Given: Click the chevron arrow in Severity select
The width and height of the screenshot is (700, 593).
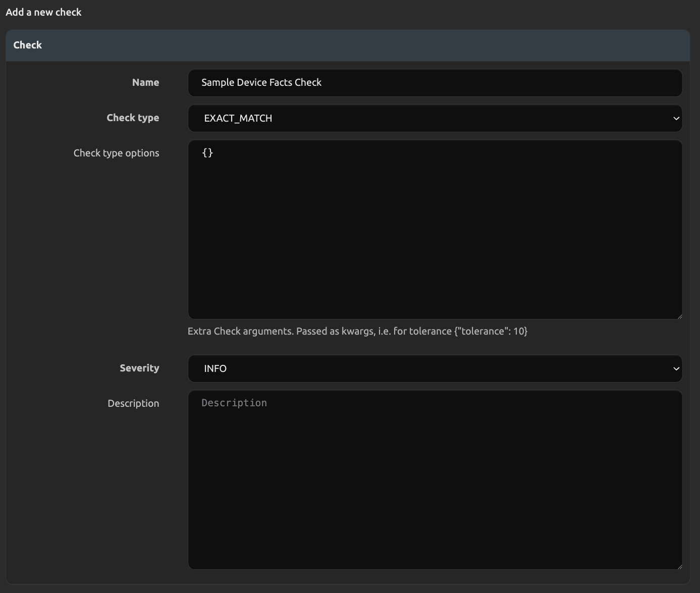Looking at the screenshot, I should pyautogui.click(x=676, y=369).
